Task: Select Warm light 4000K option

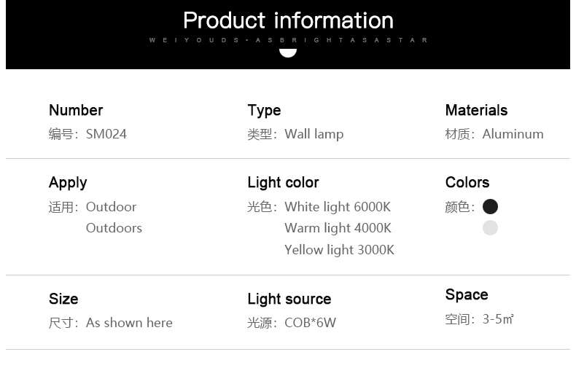Action: [338, 228]
